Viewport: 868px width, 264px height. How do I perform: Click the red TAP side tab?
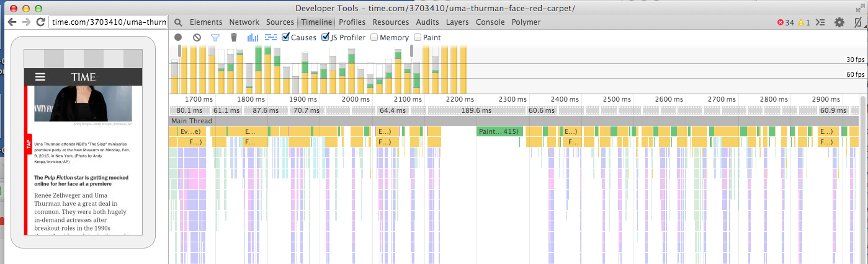pos(27,144)
